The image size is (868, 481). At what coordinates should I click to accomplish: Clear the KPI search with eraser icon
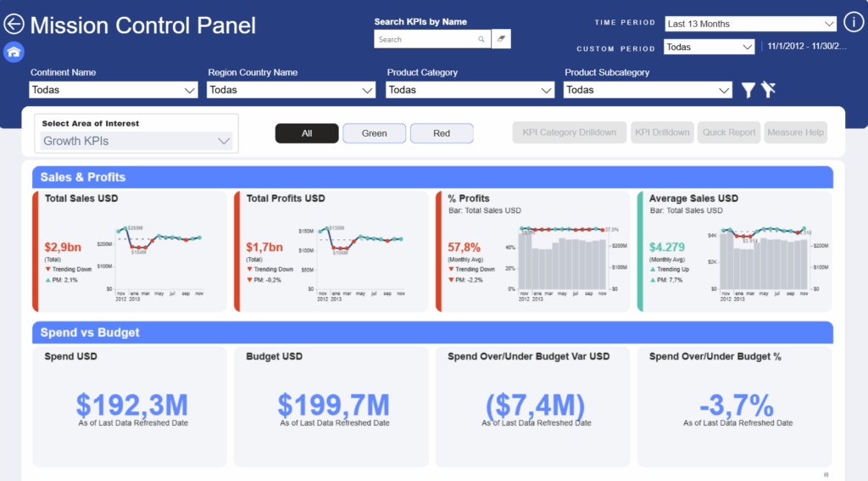(x=501, y=39)
